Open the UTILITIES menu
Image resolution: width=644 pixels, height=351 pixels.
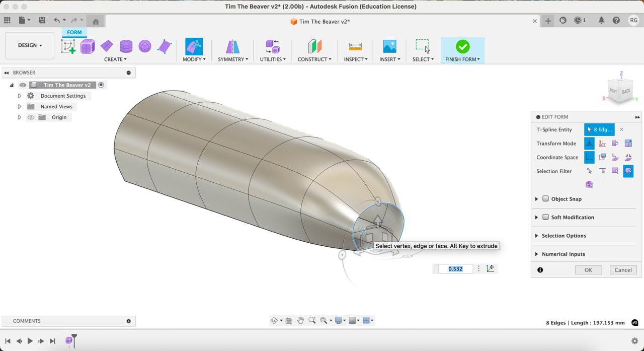point(273,59)
